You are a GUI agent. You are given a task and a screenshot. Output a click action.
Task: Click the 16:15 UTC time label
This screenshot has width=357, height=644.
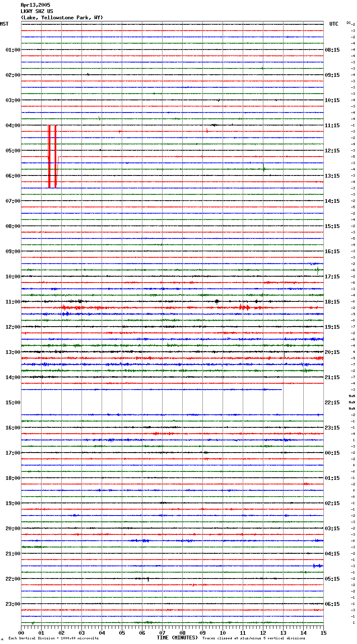[332, 251]
